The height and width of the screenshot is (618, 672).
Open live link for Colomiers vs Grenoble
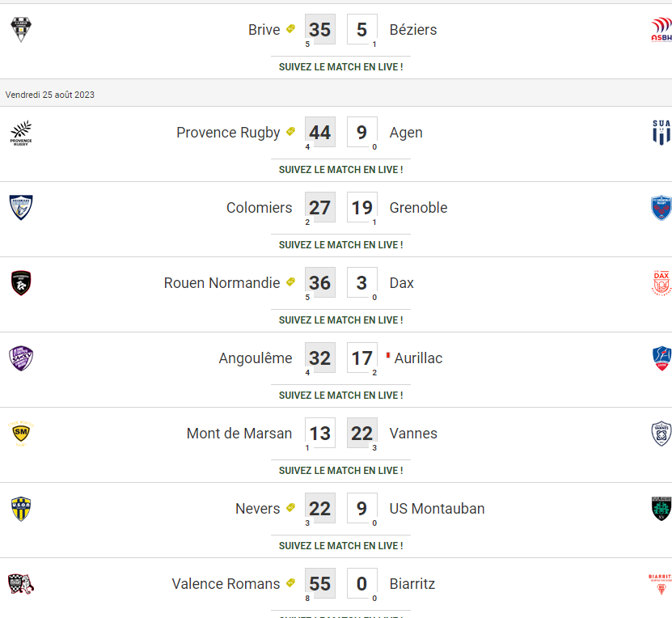click(x=340, y=245)
